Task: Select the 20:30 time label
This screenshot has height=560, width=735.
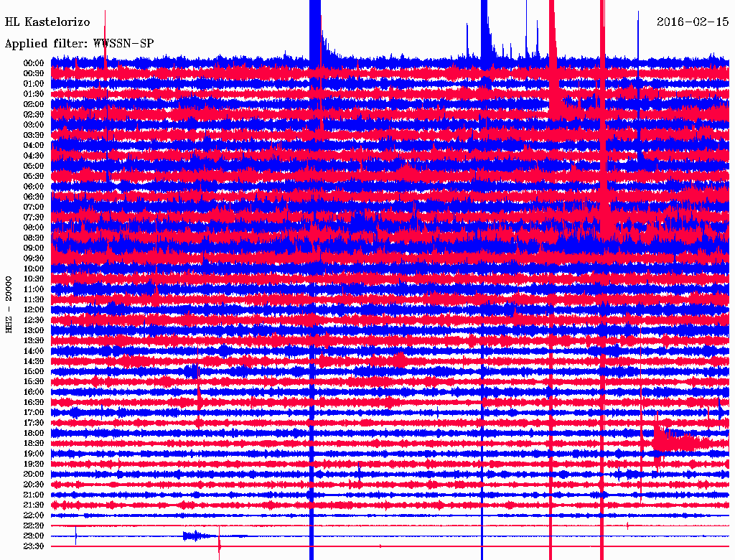Action: 34,485
